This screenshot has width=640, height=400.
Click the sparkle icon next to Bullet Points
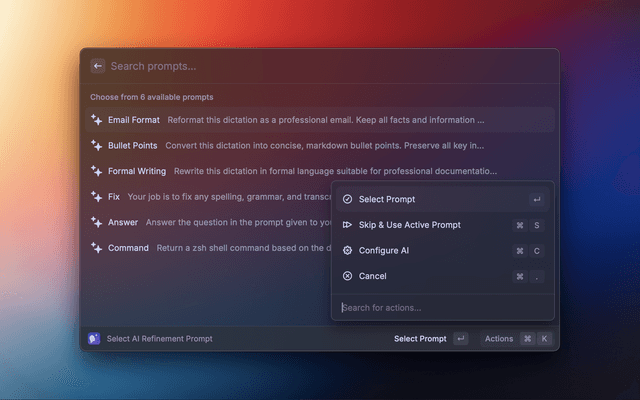tap(96, 146)
